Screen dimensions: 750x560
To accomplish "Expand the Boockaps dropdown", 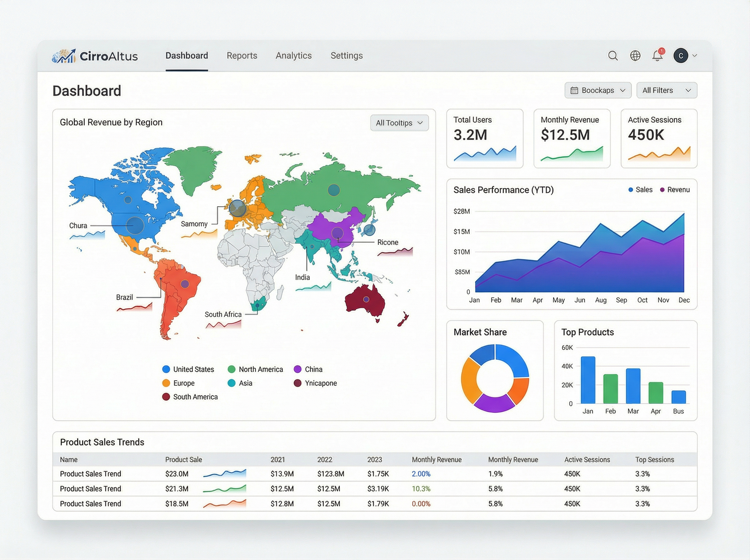I will pos(598,91).
